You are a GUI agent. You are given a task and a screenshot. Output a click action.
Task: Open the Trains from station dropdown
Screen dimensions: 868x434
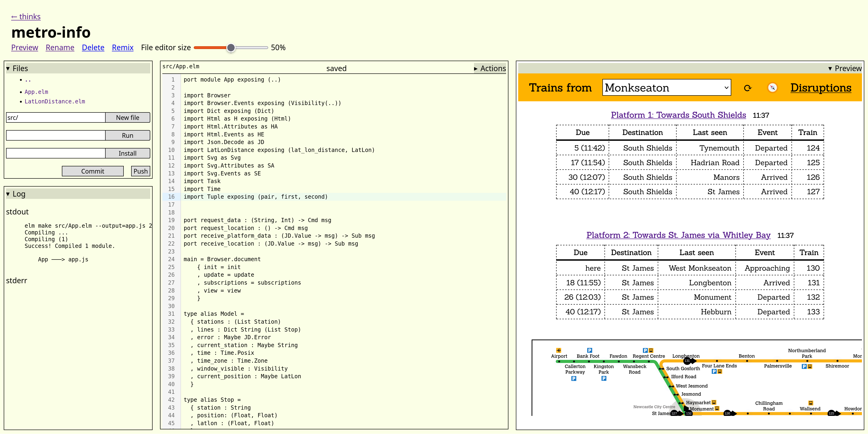(x=666, y=88)
